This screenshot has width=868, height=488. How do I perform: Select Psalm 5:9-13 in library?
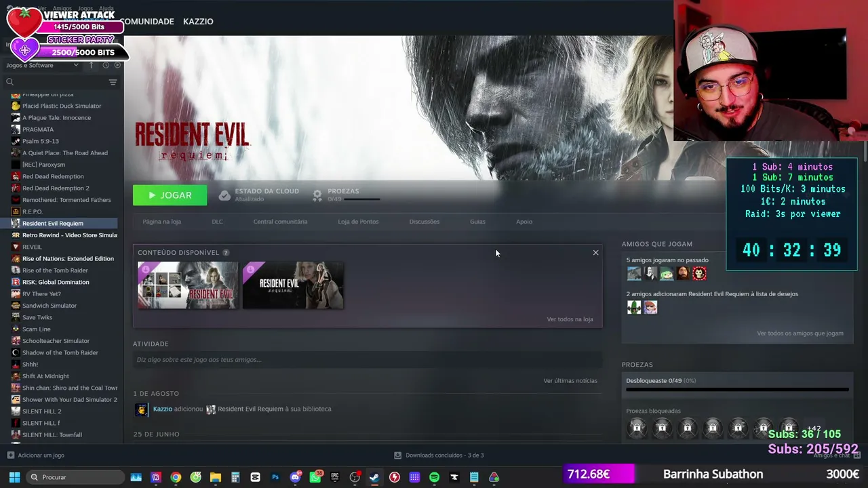coord(41,141)
